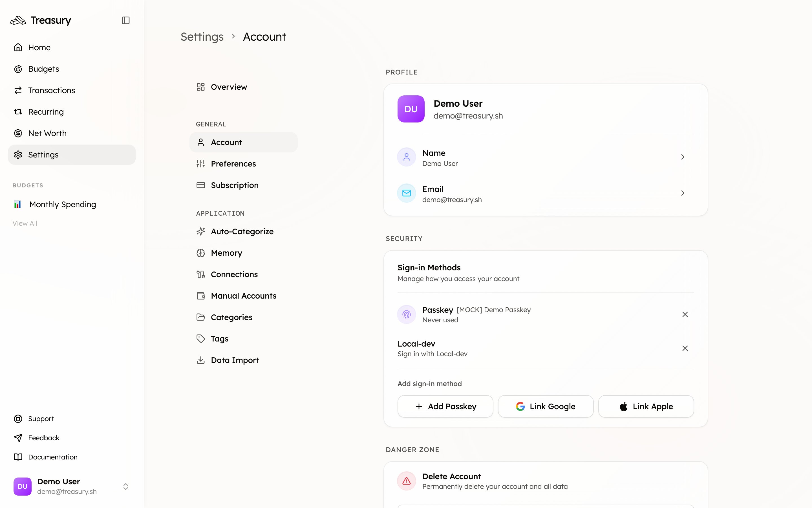Click the Transactions arrows icon
The height and width of the screenshot is (508, 812).
(x=18, y=90)
